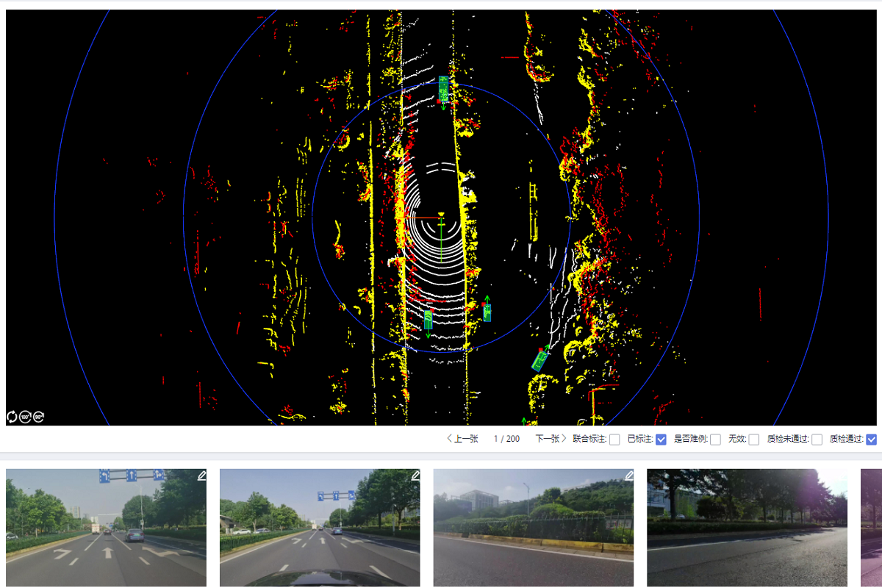Click edit pencil on second camera image

click(x=415, y=476)
